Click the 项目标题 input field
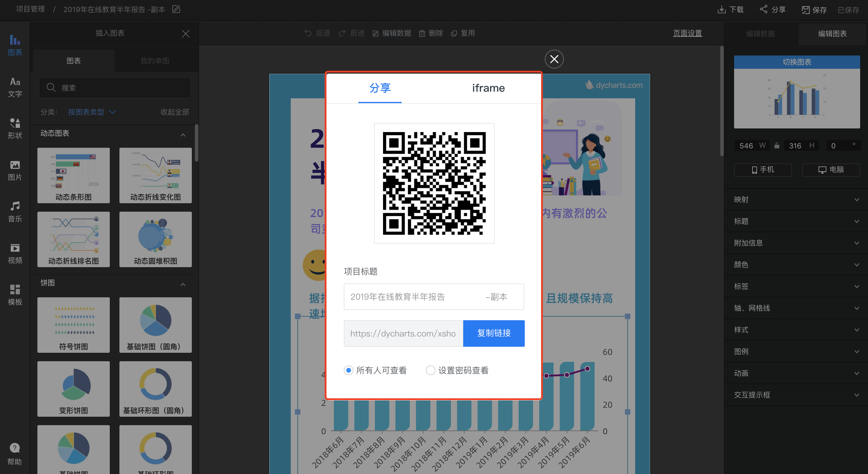Image resolution: width=868 pixels, height=474 pixels. tap(434, 296)
